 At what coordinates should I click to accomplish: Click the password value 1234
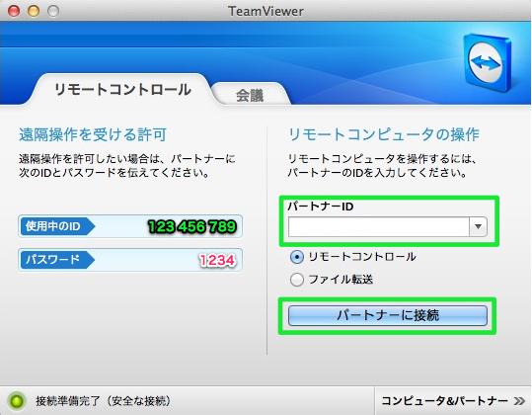[217, 260]
